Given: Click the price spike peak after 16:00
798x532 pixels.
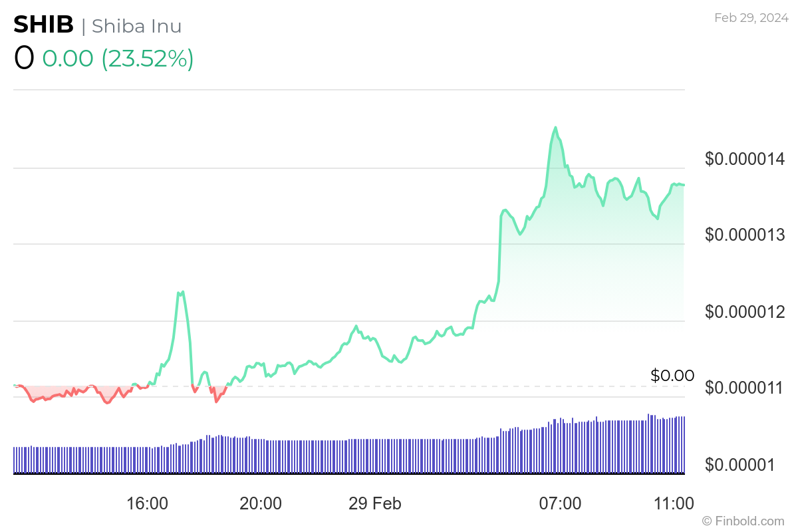Looking at the screenshot, I should click(x=181, y=292).
